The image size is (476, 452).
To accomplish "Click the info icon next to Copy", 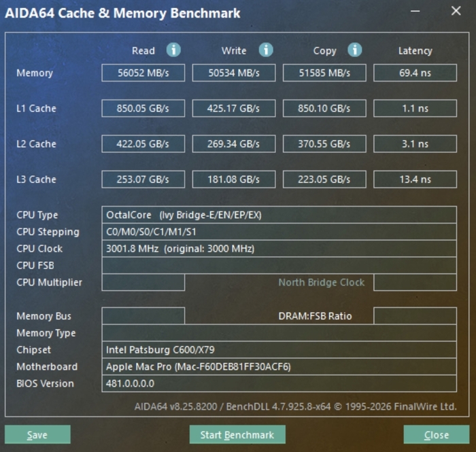I will [354, 50].
